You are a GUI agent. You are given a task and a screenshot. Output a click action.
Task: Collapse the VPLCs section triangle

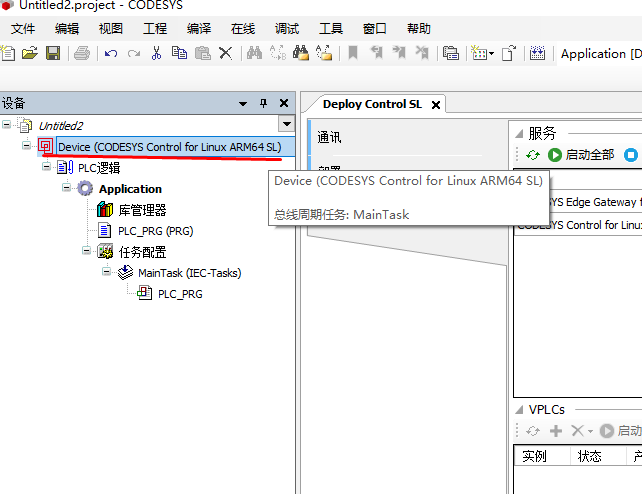click(x=519, y=409)
